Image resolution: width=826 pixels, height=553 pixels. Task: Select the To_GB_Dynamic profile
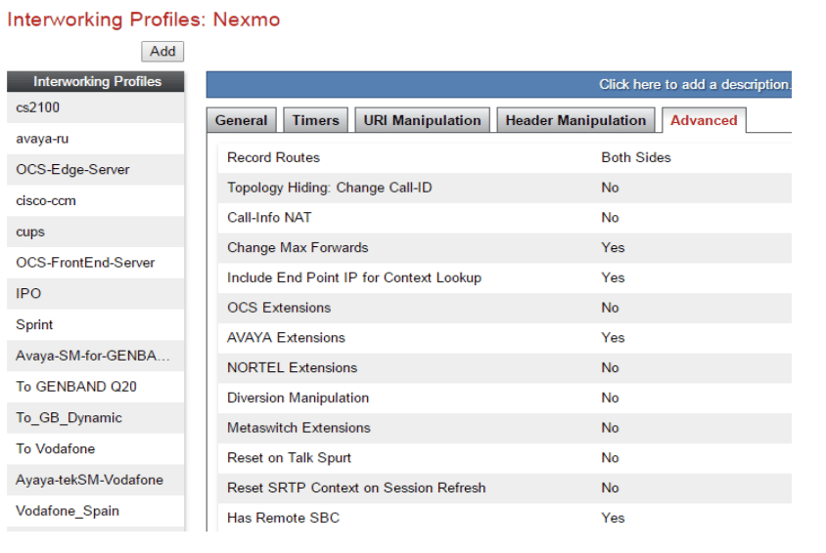pyautogui.click(x=95, y=418)
